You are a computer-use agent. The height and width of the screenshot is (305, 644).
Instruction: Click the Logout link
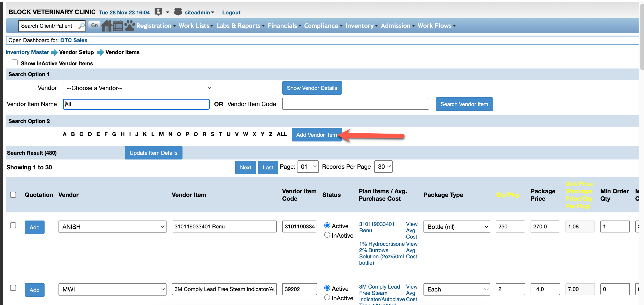pyautogui.click(x=231, y=12)
